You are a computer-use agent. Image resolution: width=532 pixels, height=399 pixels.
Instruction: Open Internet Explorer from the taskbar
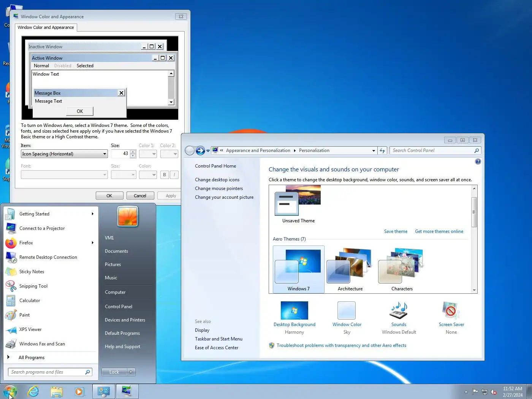point(33,391)
